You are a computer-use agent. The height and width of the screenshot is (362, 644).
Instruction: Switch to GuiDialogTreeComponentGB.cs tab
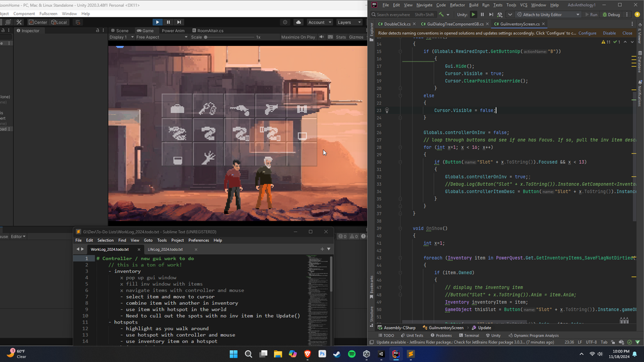[x=455, y=24]
